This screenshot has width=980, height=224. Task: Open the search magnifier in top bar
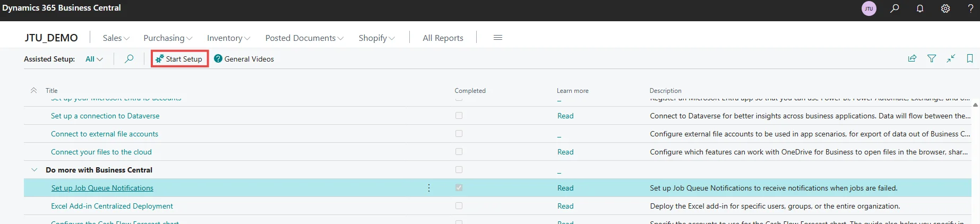[x=895, y=8]
